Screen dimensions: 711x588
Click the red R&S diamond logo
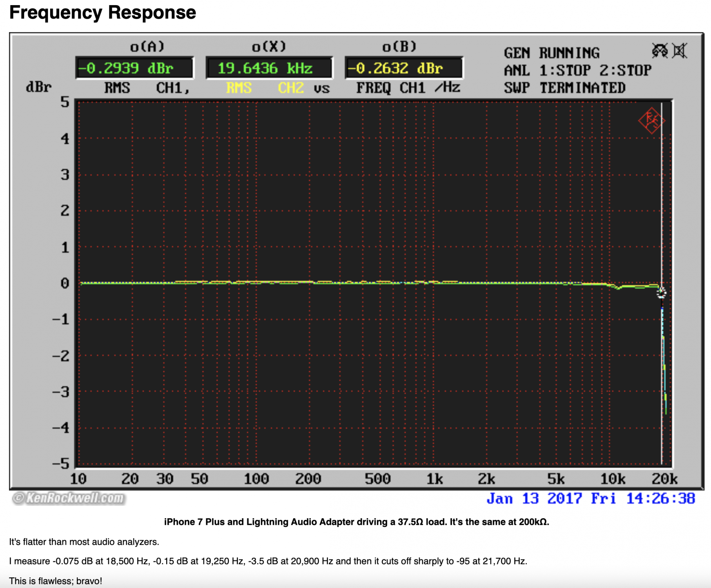pos(651,121)
